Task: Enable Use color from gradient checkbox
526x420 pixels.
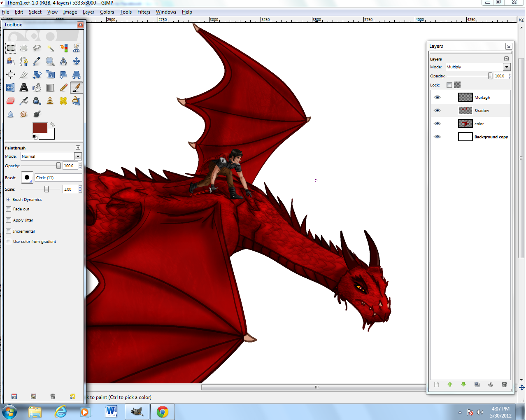Action: coord(8,241)
